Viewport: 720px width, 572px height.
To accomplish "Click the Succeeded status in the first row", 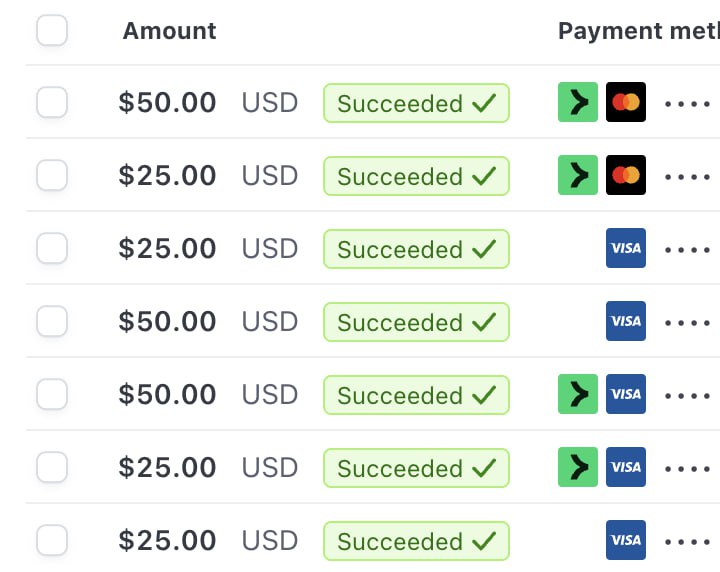I will click(x=416, y=103).
